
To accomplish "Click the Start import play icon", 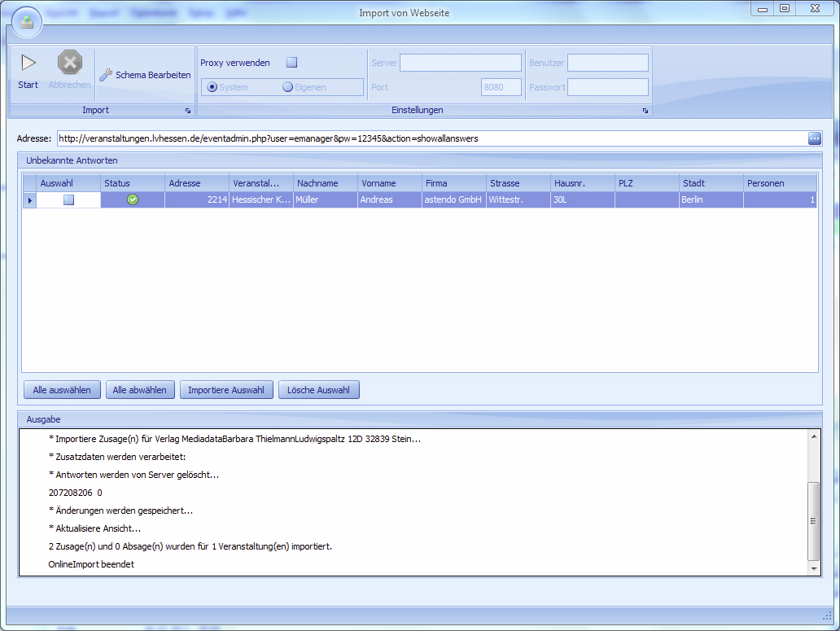I will point(28,64).
